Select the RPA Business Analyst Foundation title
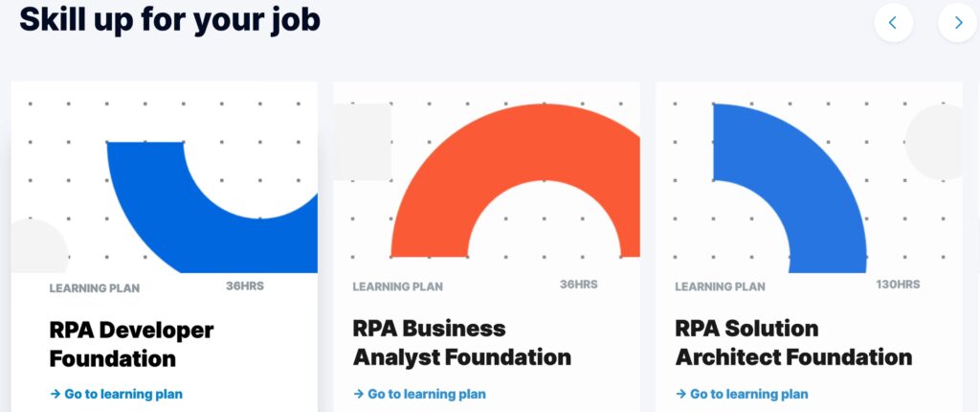Viewport: 980px width, 412px height. pos(461,343)
